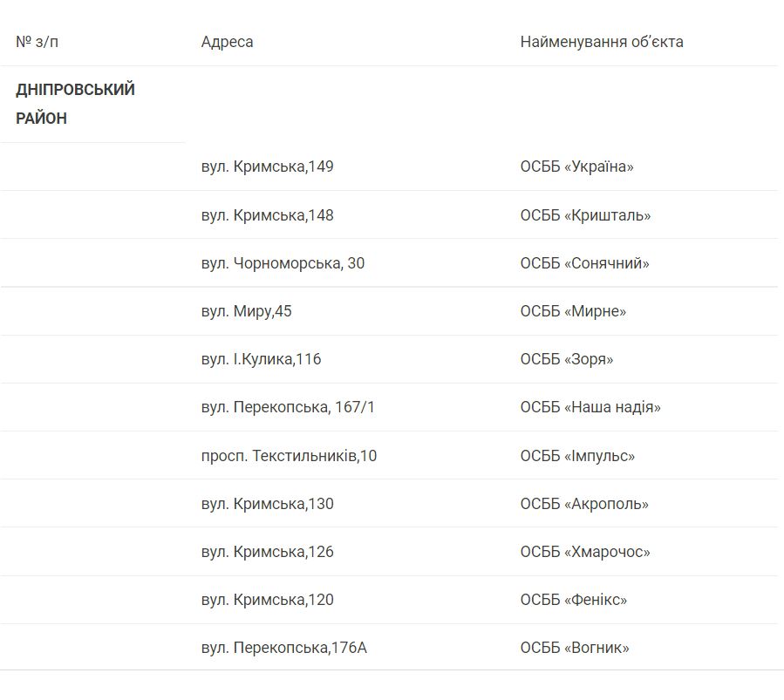
Task: Click address "вул. Кримська,130"
Action: [x=267, y=504]
